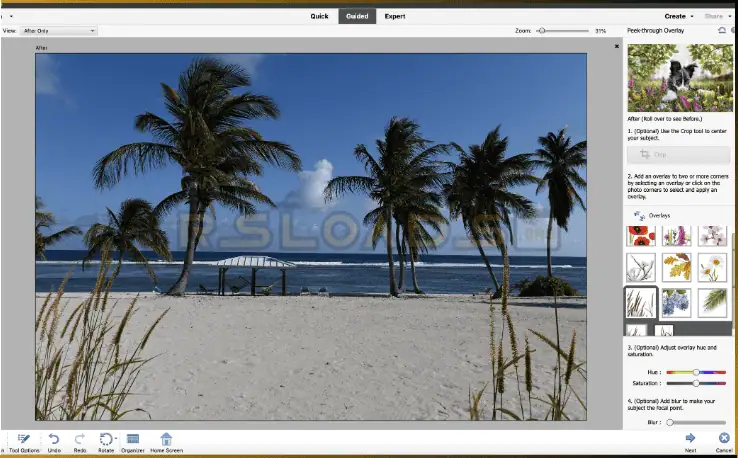Click the home icon beside Peek-through Overlay
This screenshot has width=738, height=458.
click(722, 30)
